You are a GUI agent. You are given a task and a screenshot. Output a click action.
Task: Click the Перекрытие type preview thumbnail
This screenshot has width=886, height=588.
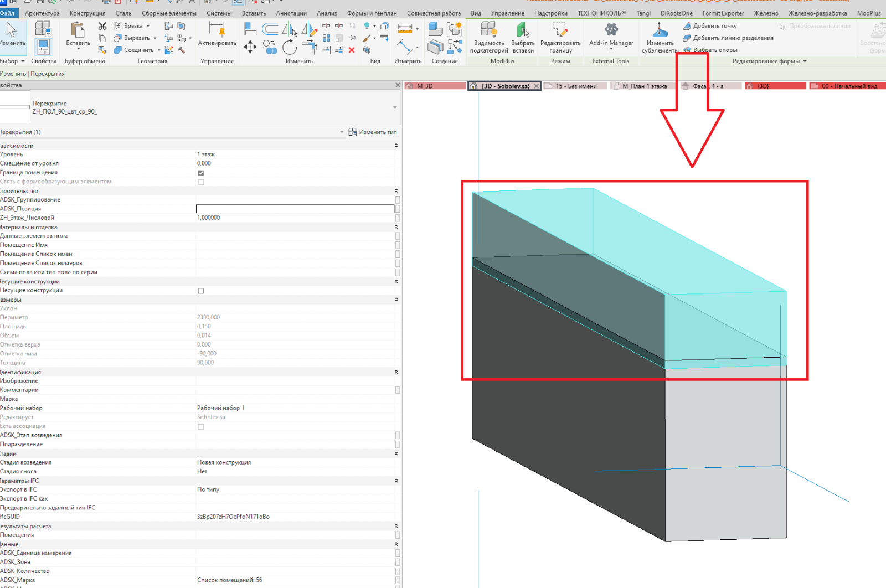[15, 107]
